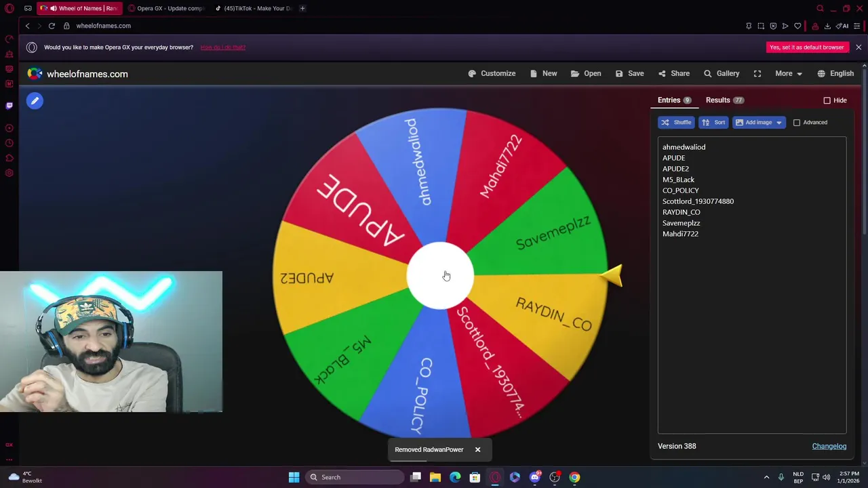Switch to the Opera GX Update tab
Viewport: 868px width, 488px height.
click(x=166, y=8)
